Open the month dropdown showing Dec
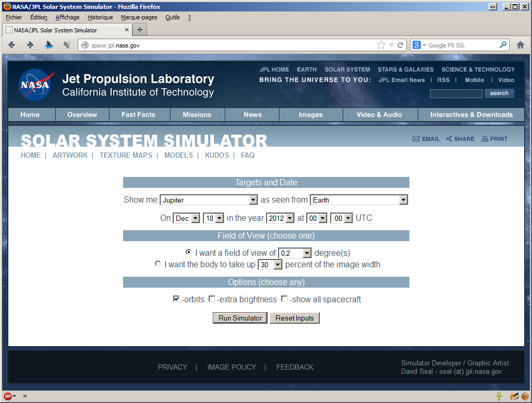 pos(186,218)
